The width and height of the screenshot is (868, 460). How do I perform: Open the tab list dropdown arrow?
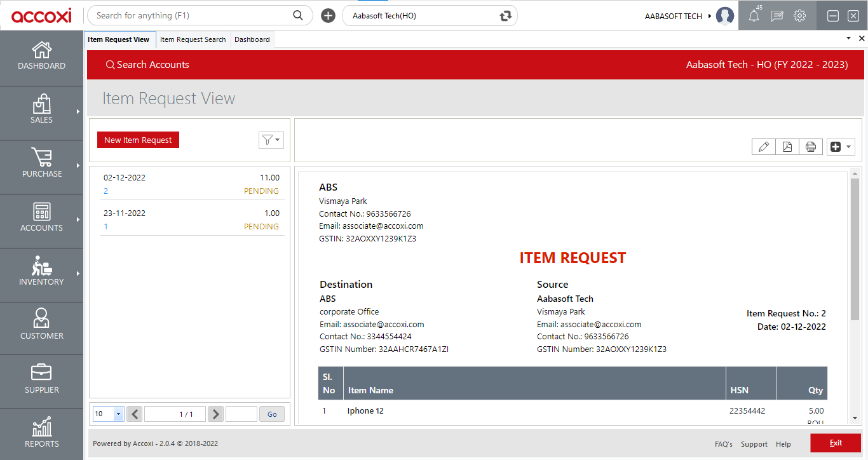coord(848,39)
